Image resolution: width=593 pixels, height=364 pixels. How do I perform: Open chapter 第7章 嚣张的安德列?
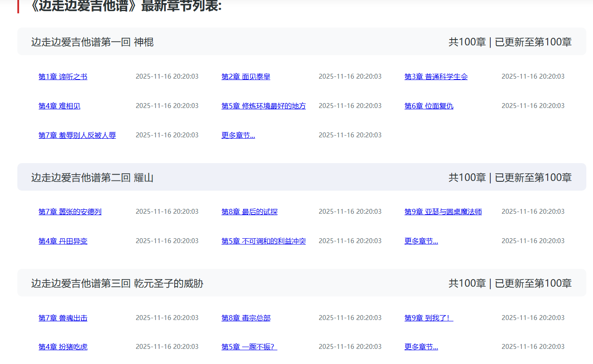click(x=70, y=211)
